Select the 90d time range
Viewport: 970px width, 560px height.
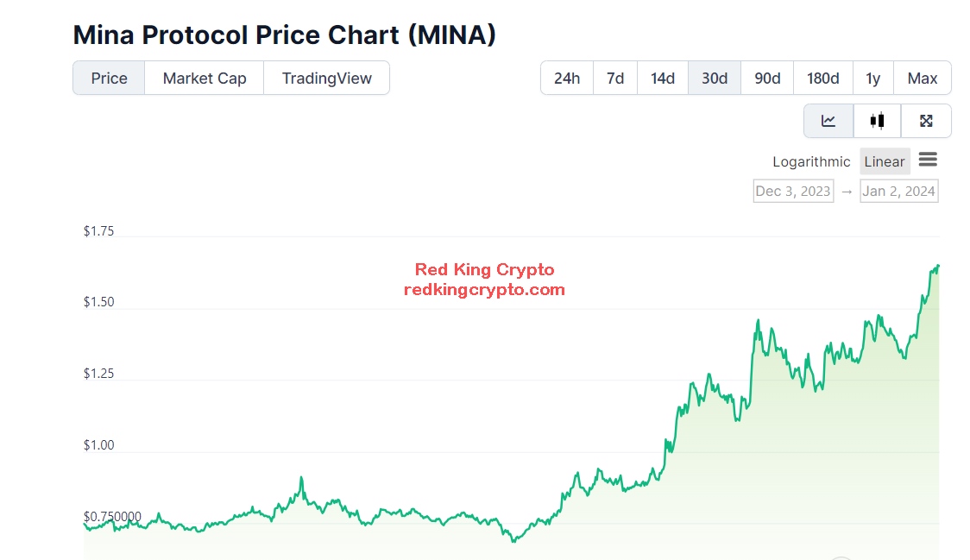coord(766,78)
